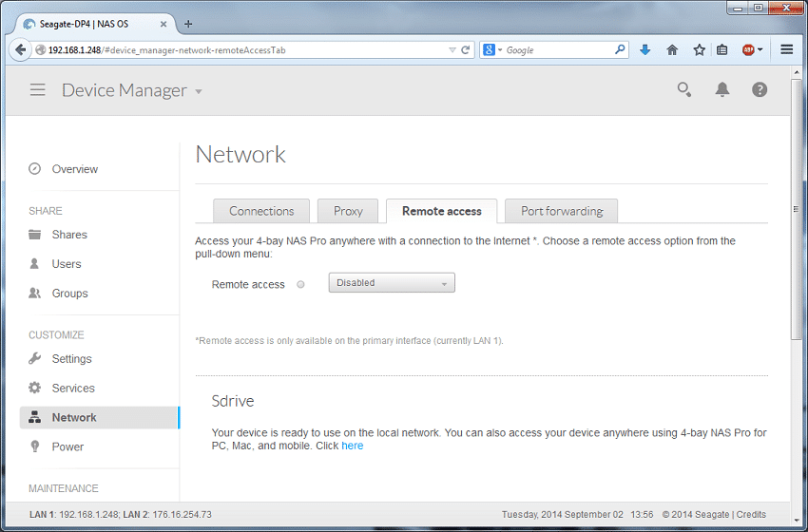This screenshot has height=532, width=808.
Task: Click the date Tuesday, 2014 September 02
Action: [562, 515]
